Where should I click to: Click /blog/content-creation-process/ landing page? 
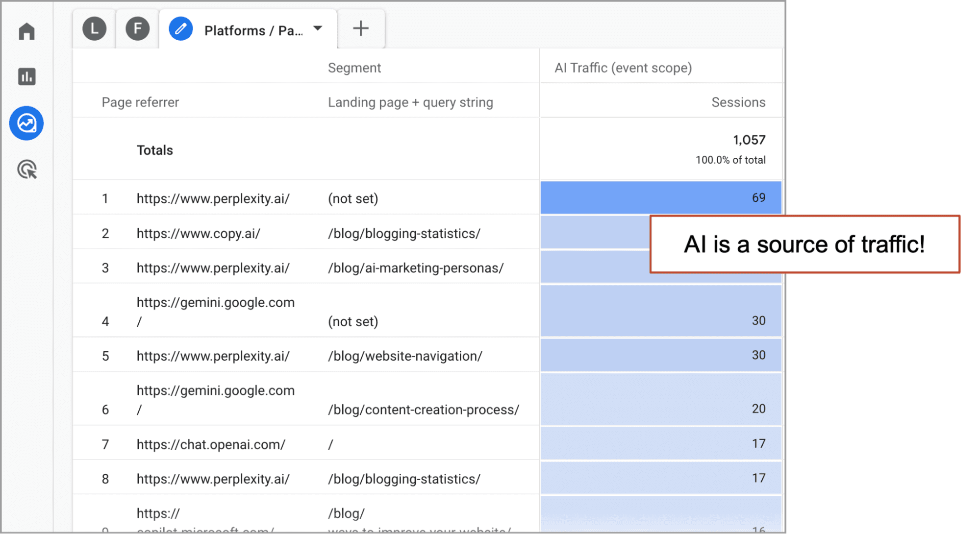point(423,410)
